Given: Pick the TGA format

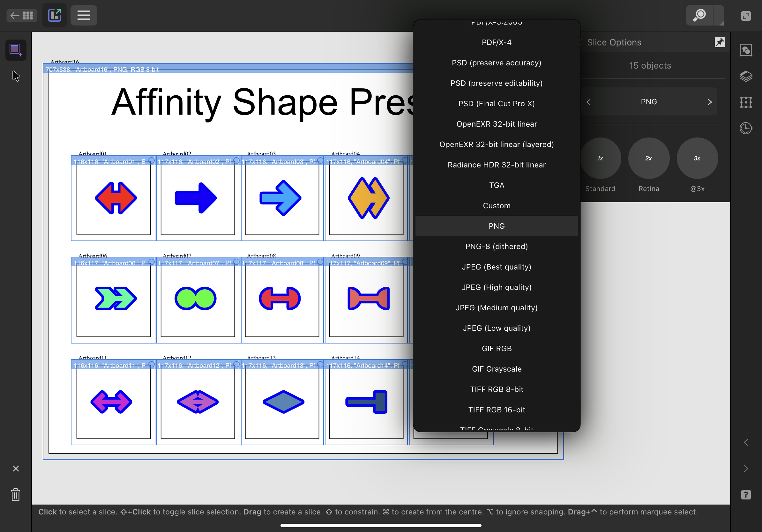Looking at the screenshot, I should [x=497, y=185].
